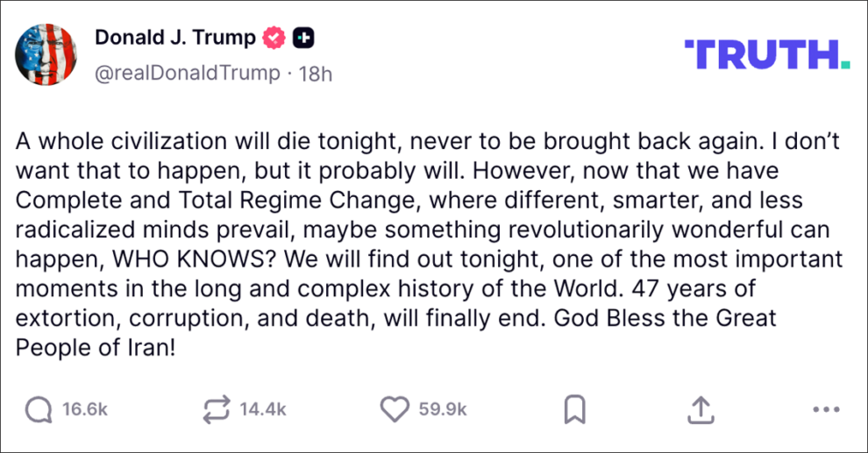The height and width of the screenshot is (453, 868).
Task: Visit the @realDonaldTrump handle link
Action: [188, 73]
